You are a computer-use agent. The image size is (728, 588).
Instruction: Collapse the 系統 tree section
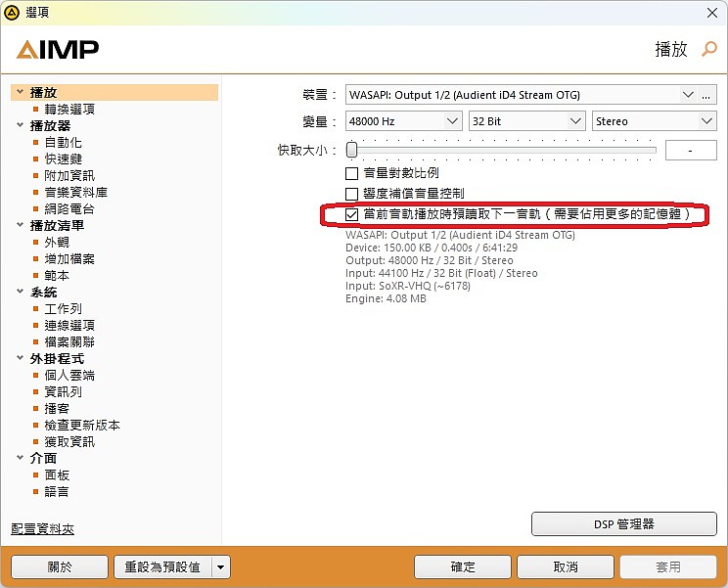(x=20, y=292)
